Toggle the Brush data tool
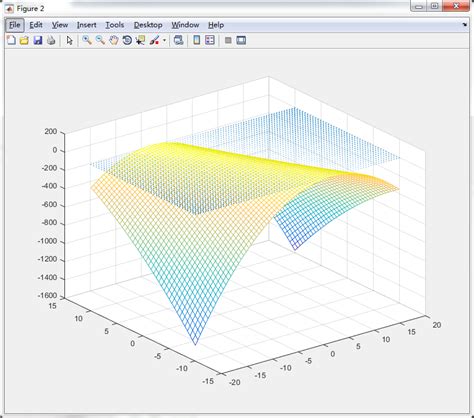 154,40
